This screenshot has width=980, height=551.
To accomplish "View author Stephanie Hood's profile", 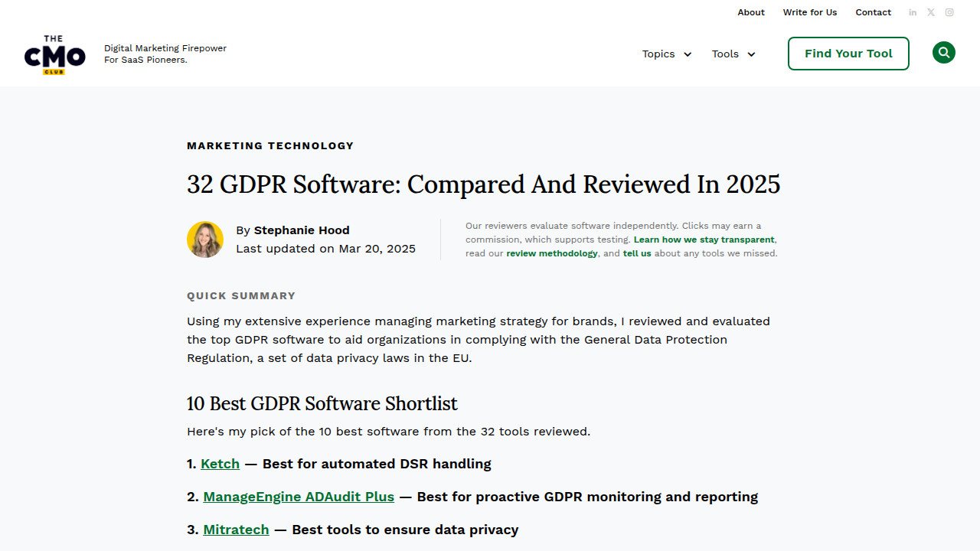I will pyautogui.click(x=302, y=230).
